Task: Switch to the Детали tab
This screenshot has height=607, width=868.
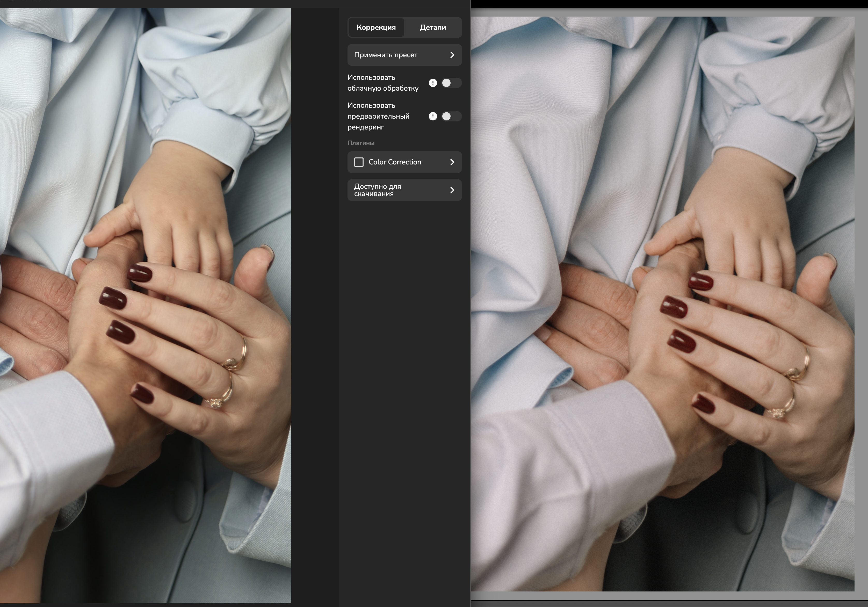Action: pos(432,28)
